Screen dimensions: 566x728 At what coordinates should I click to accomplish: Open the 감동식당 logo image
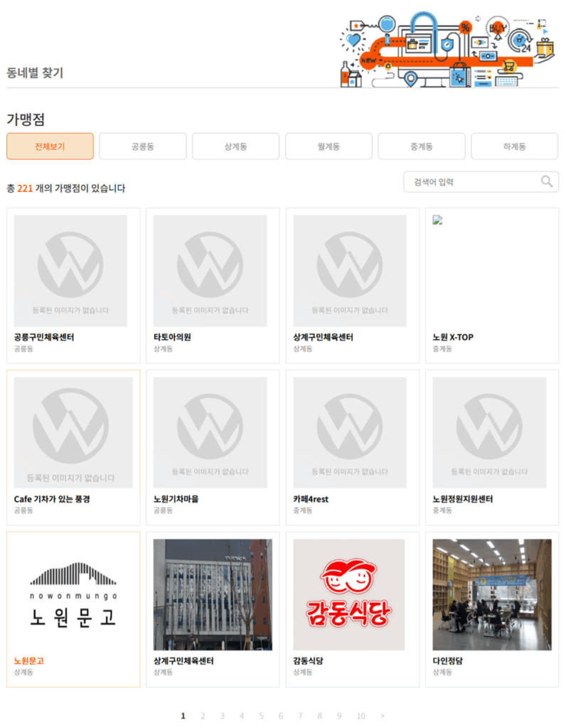click(x=348, y=594)
